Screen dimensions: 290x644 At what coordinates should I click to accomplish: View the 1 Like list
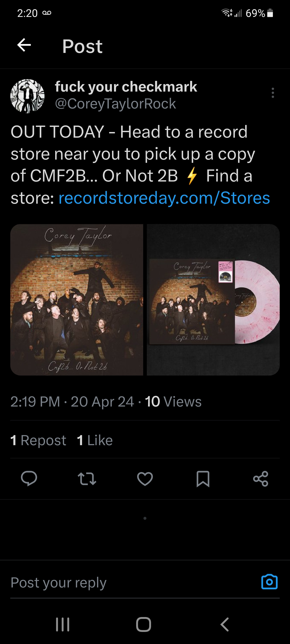tap(95, 440)
